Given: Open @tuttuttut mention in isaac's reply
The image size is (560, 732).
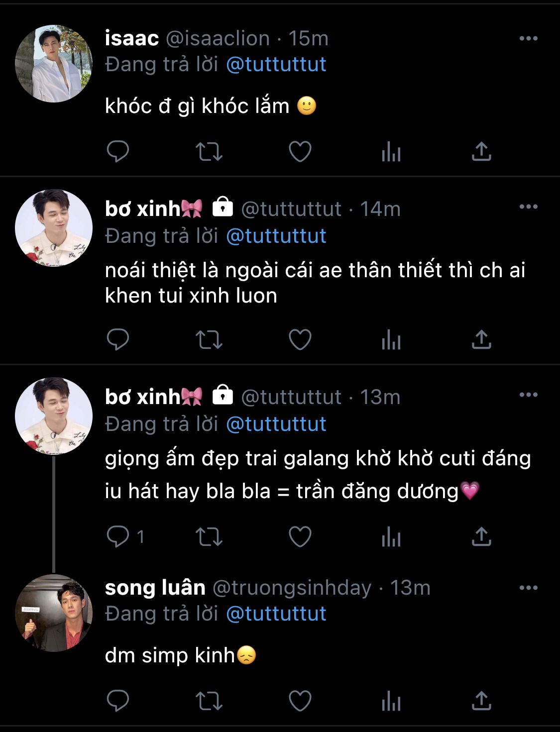Looking at the screenshot, I should (276, 65).
